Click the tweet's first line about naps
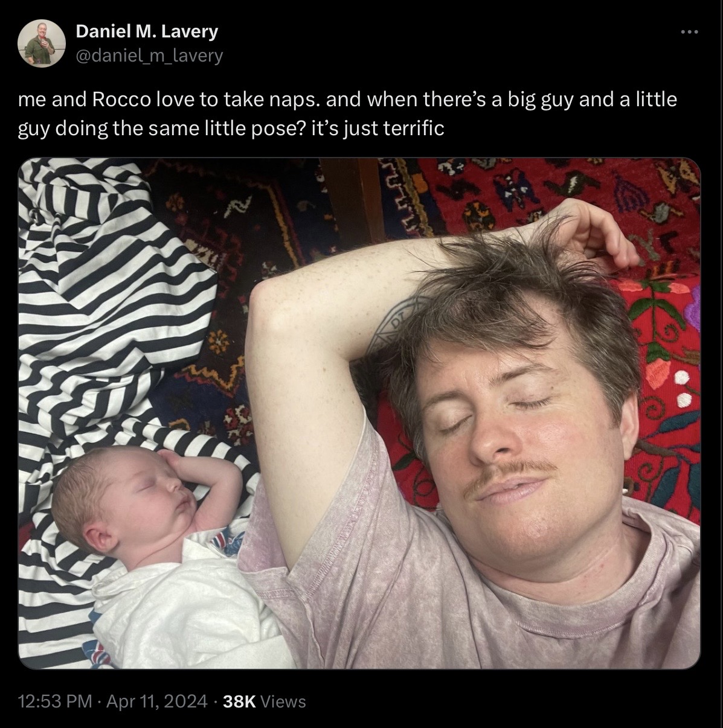The width and height of the screenshot is (723, 728). [347, 99]
